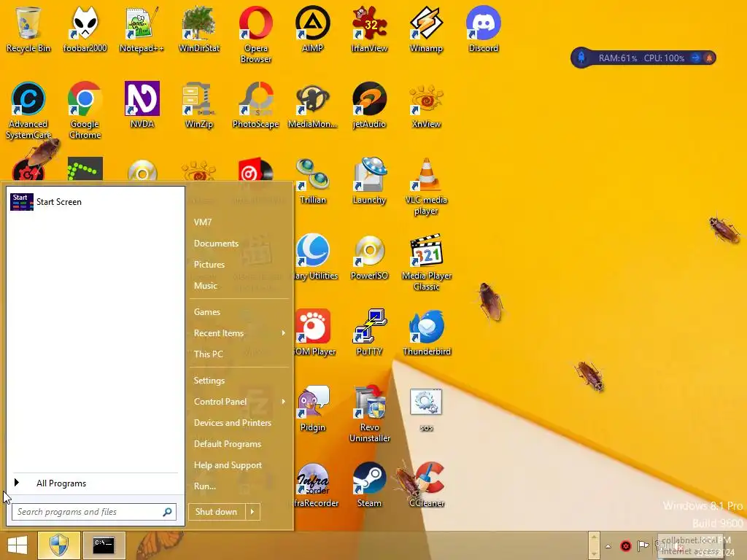Screen dimensions: 747x560
Task: Open the VM7 user folder
Action: (x=203, y=222)
